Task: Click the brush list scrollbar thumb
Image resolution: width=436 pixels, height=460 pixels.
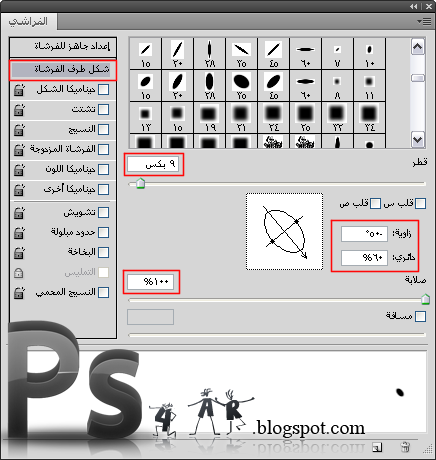Action: coord(418,78)
